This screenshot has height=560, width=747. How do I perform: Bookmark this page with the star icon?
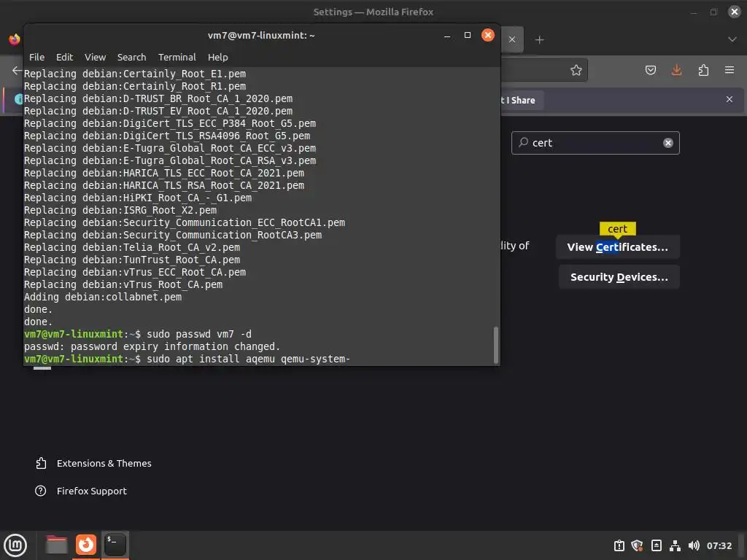(x=576, y=70)
